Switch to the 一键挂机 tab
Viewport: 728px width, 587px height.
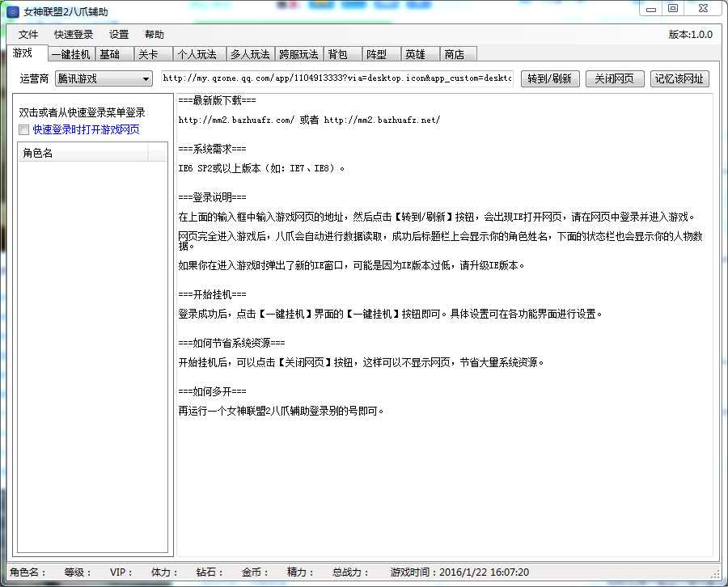click(x=70, y=55)
